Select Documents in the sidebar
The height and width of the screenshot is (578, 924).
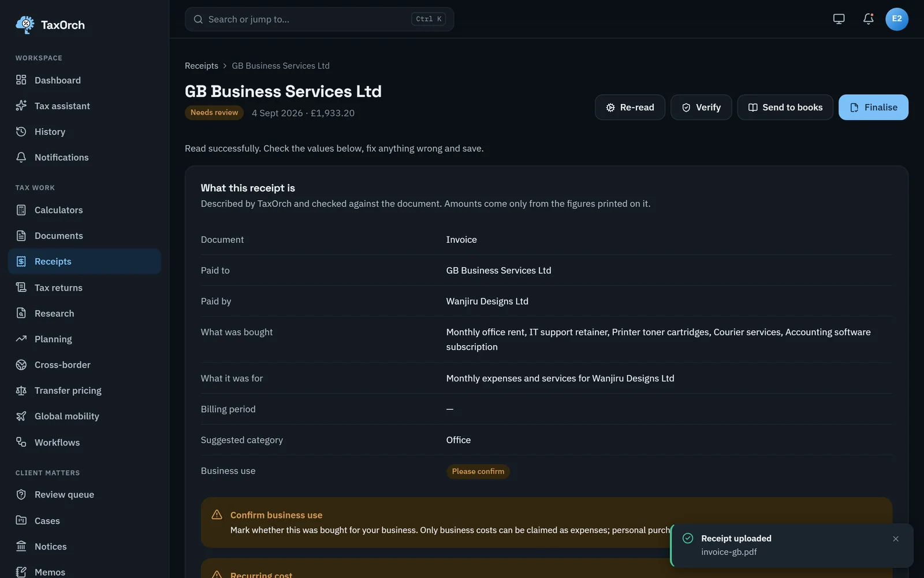click(x=84, y=235)
